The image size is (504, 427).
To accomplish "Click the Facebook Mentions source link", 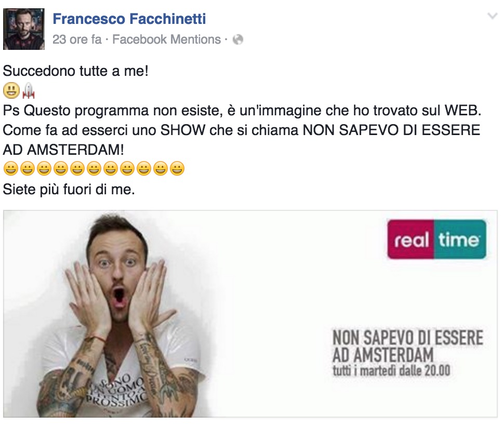I will [x=166, y=39].
